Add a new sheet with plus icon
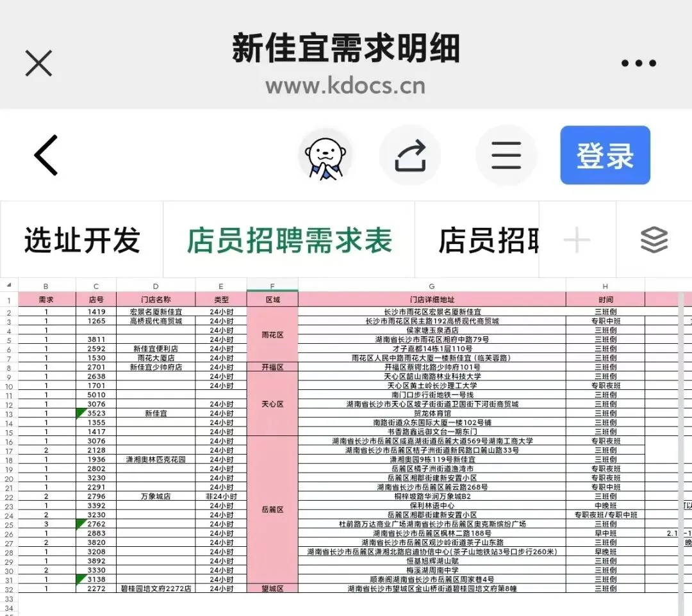 pyautogui.click(x=577, y=240)
